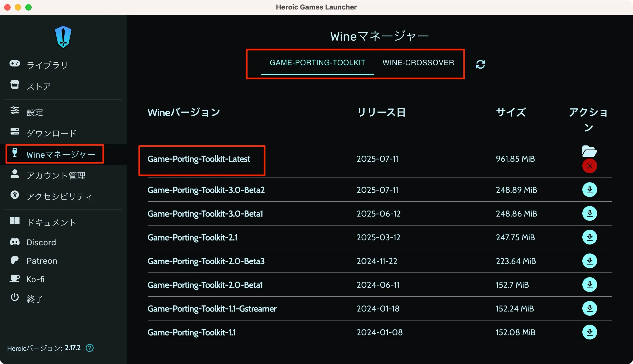Image resolution: width=633 pixels, height=364 pixels.
Task: Click the 152.24 MiB size value
Action: (x=515, y=309)
